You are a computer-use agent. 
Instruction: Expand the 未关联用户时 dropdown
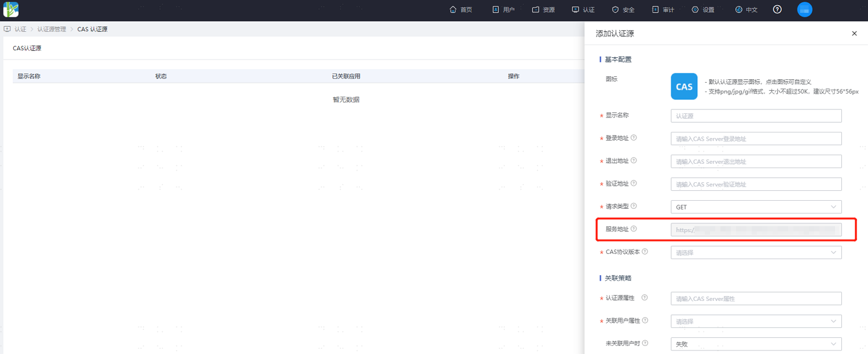pos(756,344)
